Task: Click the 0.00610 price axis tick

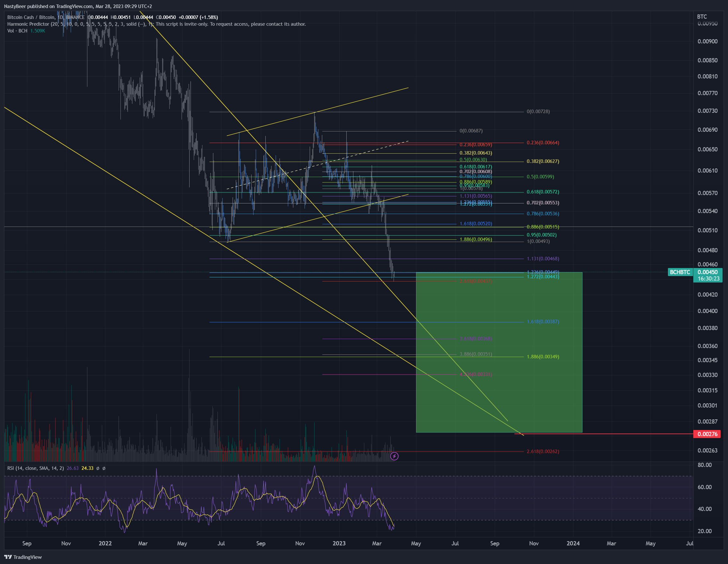Action: 707,171
